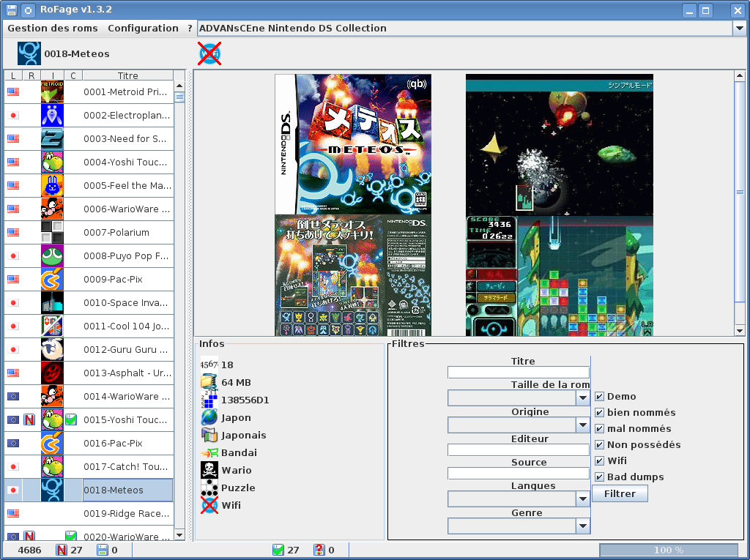Toggle the Bad dumps checkbox
This screenshot has width=750, height=560.
(599, 477)
